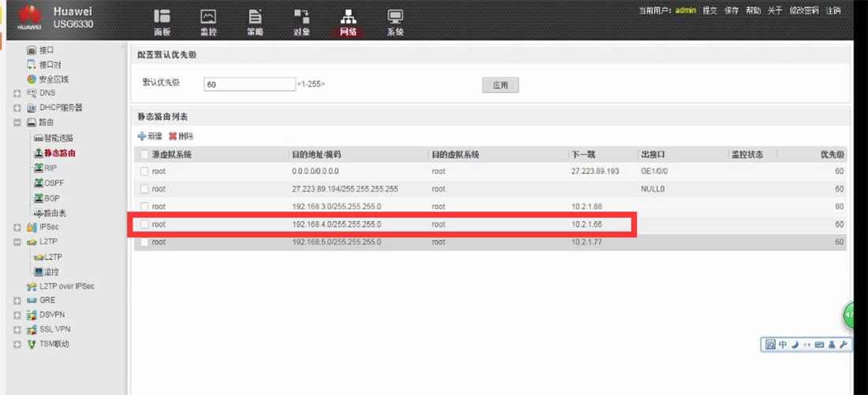Open OSPF in the routing menu
Screen dimensions: 868x395
[53, 182]
